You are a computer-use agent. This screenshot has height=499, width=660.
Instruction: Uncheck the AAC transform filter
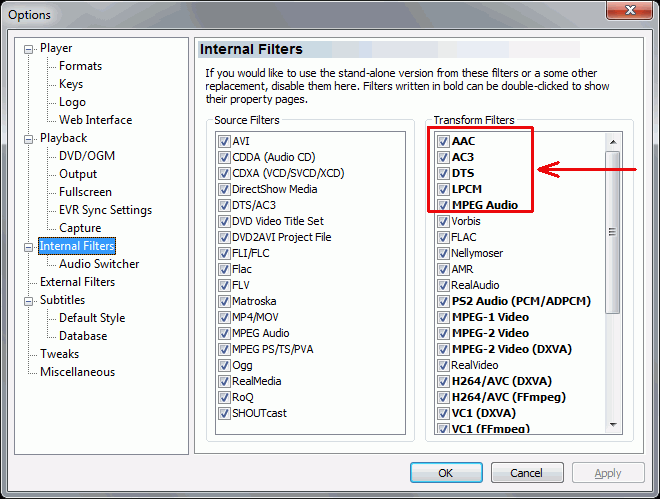point(443,141)
